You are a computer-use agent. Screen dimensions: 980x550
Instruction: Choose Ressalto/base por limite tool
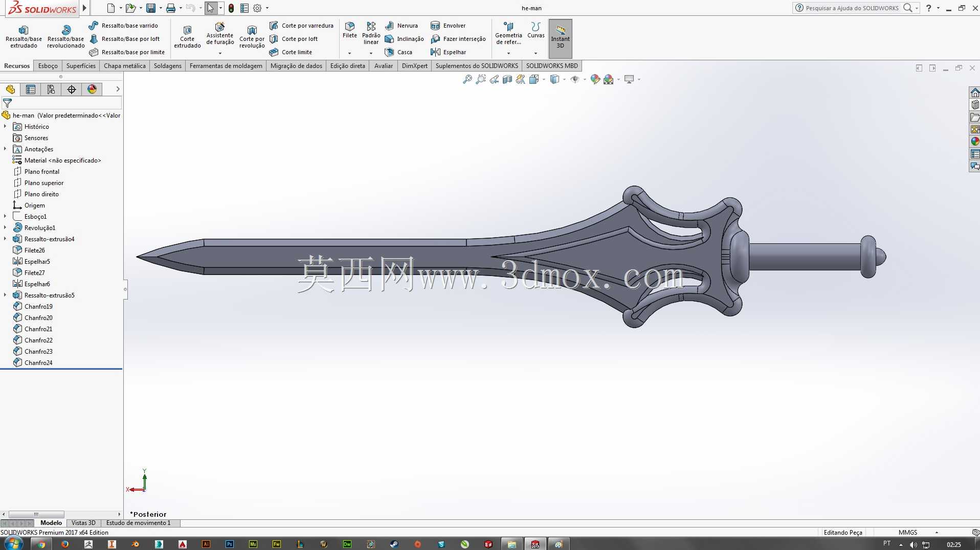pyautogui.click(x=127, y=52)
